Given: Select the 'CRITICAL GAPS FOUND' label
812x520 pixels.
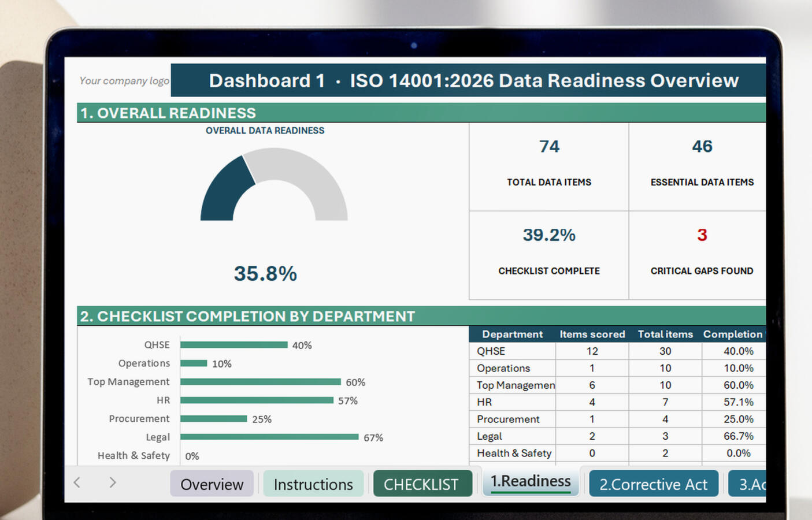Looking at the screenshot, I should click(702, 271).
